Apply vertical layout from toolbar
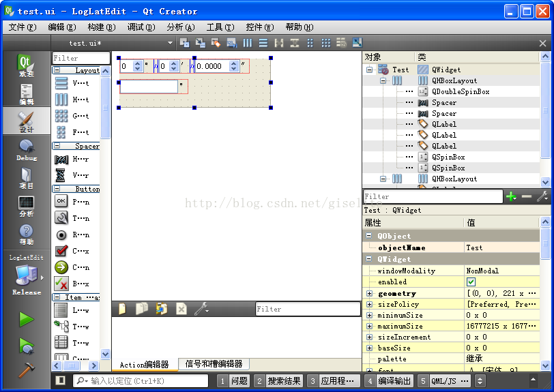554x392 pixels. [263, 43]
